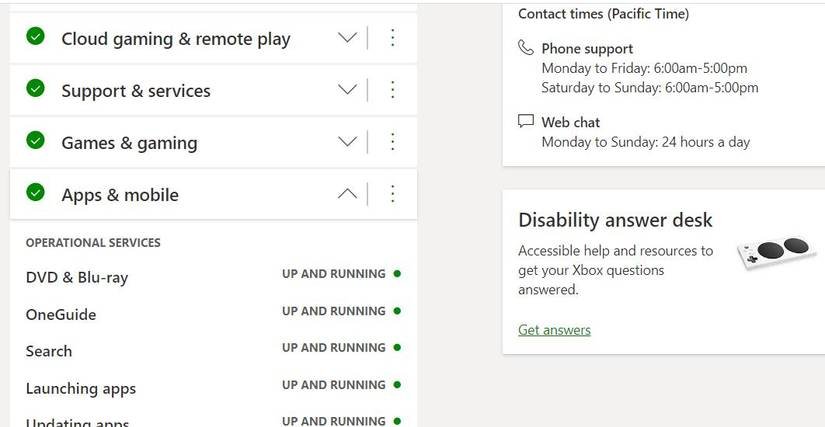Screen dimensions: 825x427
Task: Click the green checkmark beside Apps & mobile
Action: 36,193
